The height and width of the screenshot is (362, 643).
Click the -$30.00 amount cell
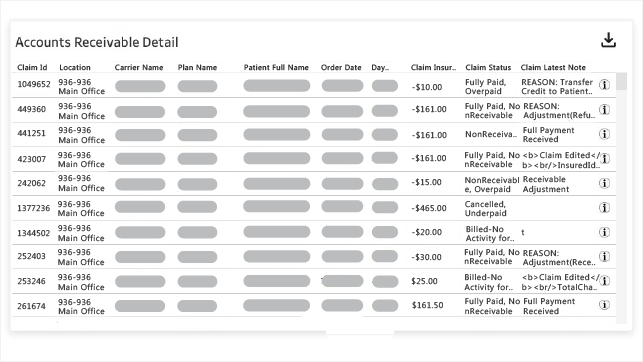426,257
